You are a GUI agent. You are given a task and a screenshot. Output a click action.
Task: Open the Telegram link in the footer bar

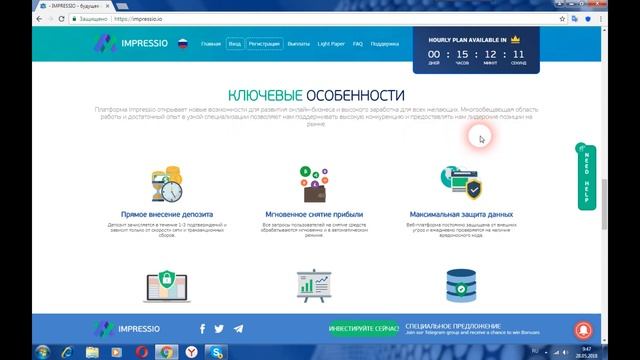click(238, 329)
